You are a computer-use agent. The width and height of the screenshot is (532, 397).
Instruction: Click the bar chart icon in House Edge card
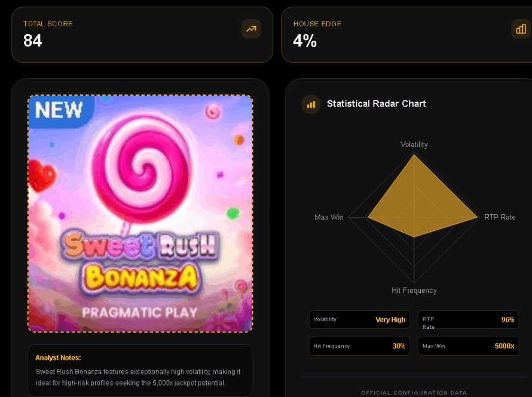521,29
